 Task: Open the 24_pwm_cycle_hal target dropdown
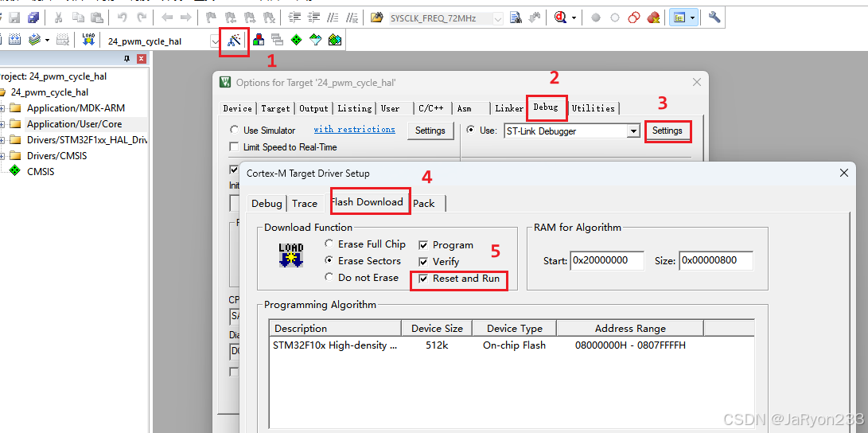point(215,41)
